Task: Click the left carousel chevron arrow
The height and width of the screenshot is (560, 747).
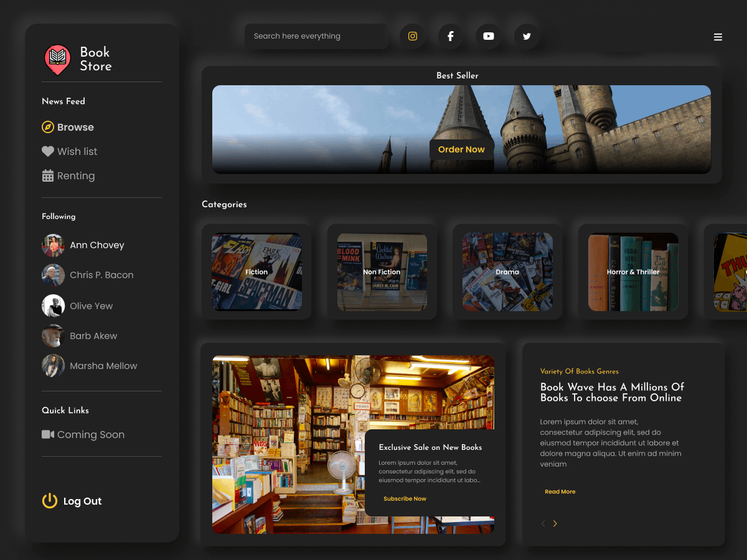Action: point(542,523)
